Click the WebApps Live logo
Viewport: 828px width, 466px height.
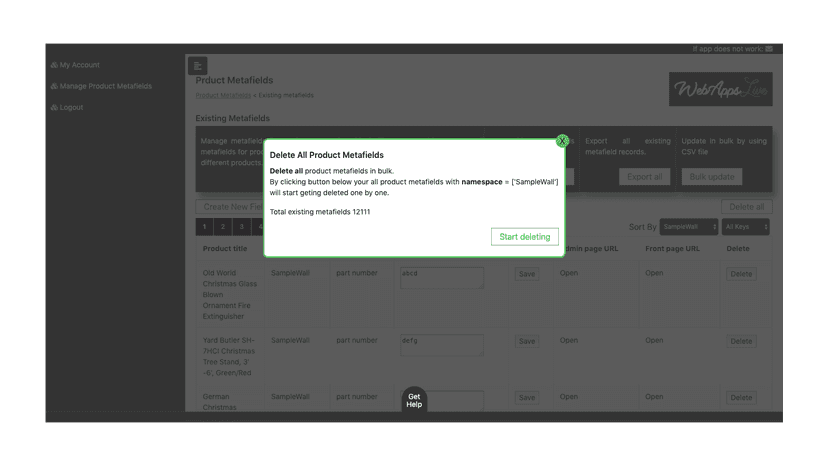click(720, 89)
